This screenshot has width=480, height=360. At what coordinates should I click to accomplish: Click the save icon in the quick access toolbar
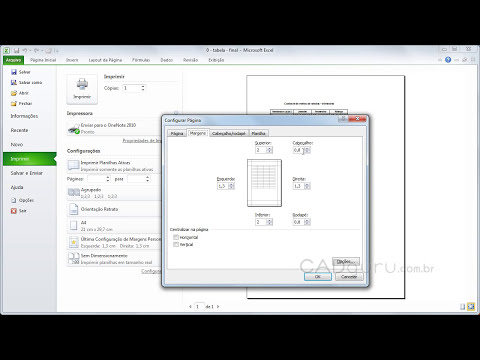(x=16, y=50)
